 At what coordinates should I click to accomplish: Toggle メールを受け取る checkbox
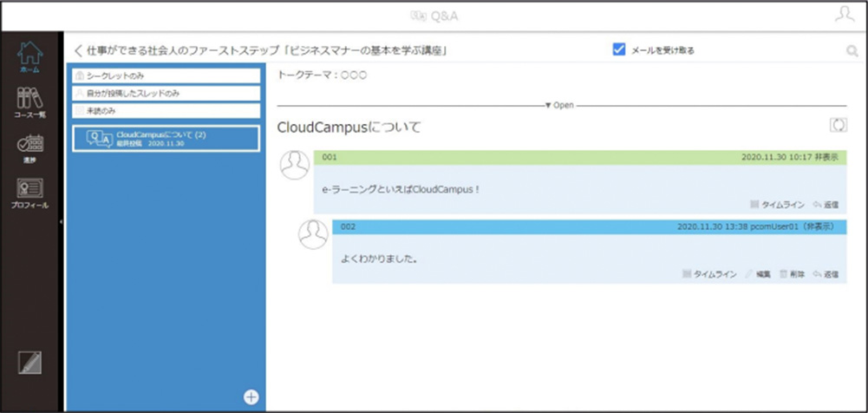tap(619, 49)
